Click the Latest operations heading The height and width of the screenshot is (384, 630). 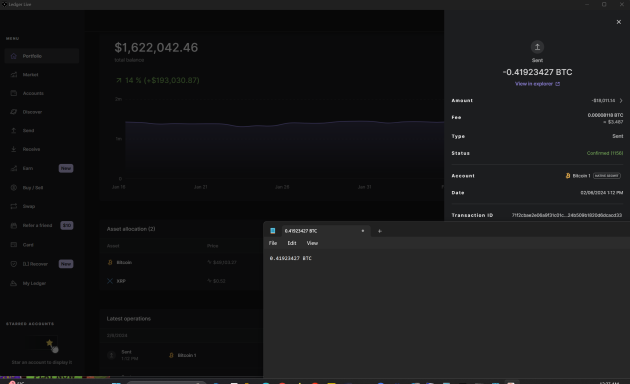click(x=129, y=319)
